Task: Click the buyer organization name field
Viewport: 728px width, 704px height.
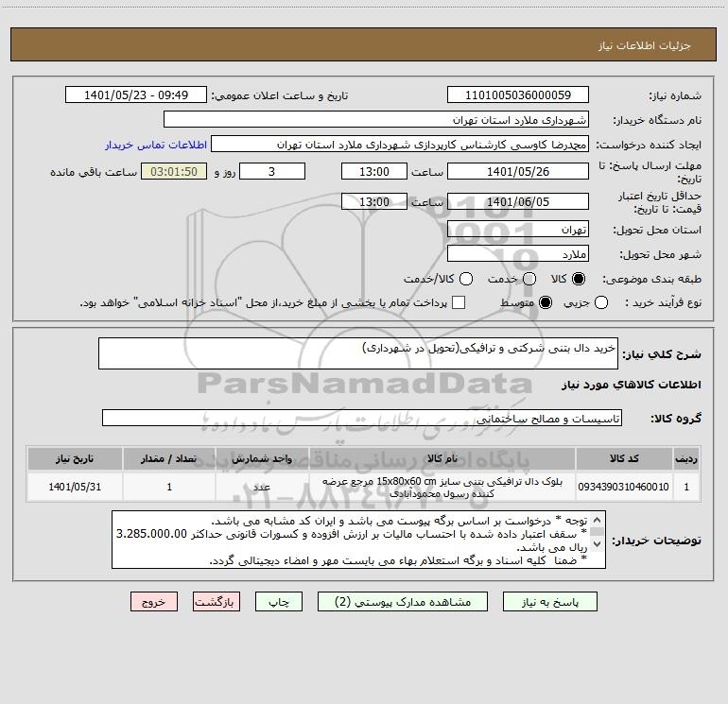Action: 376,119
